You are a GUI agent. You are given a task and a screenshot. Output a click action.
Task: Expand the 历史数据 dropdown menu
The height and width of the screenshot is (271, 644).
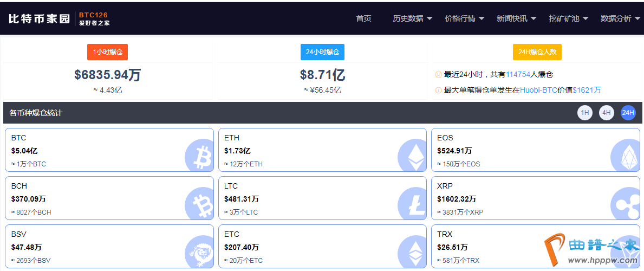click(412, 18)
